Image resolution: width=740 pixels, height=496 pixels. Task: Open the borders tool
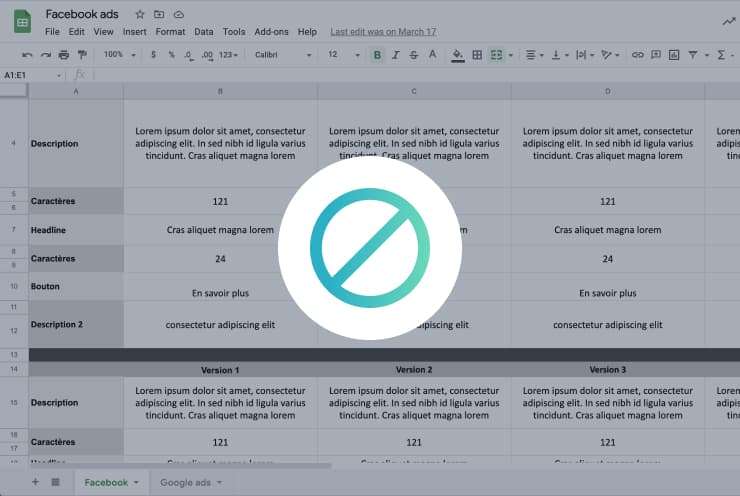477,55
